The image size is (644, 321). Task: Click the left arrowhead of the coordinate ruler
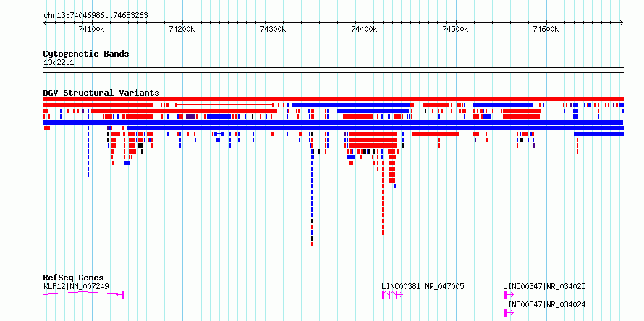tap(45, 22)
